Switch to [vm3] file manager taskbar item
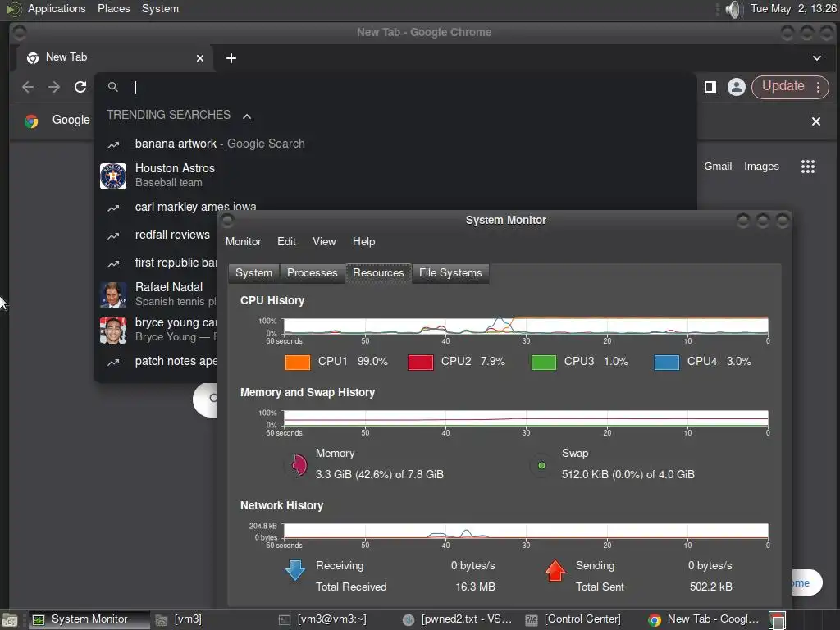The width and height of the screenshot is (840, 630). pos(212,619)
